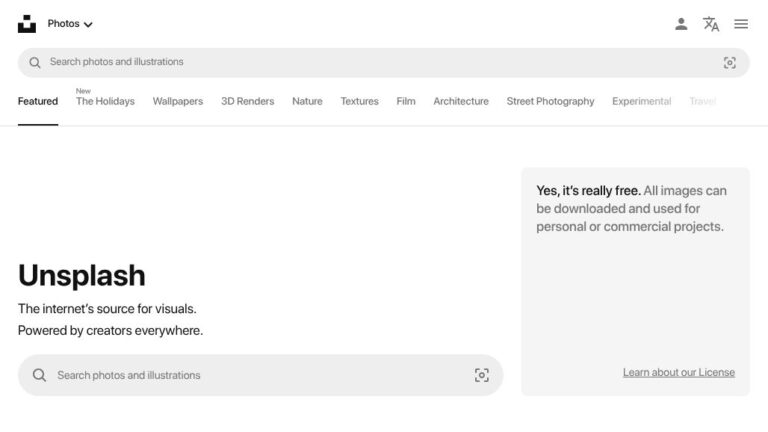Click "Powered by creators everywhere." text
This screenshot has width=768, height=432.
110,331
